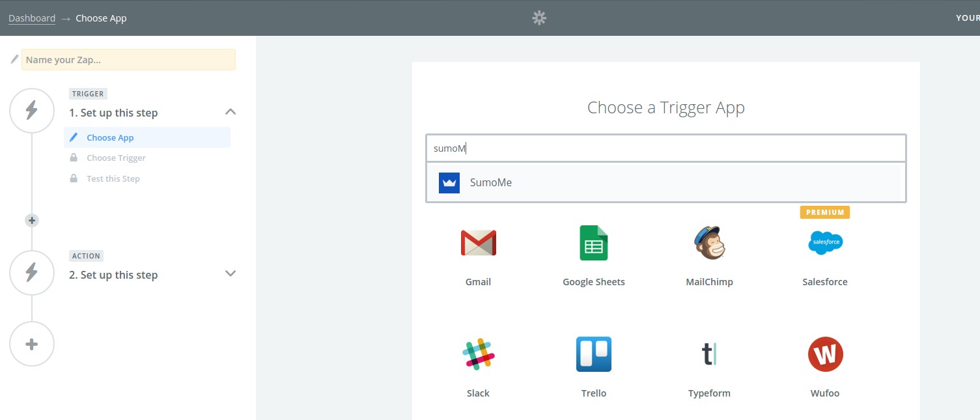
Task: Click the pencil icon beside Zap name
Action: click(14, 59)
